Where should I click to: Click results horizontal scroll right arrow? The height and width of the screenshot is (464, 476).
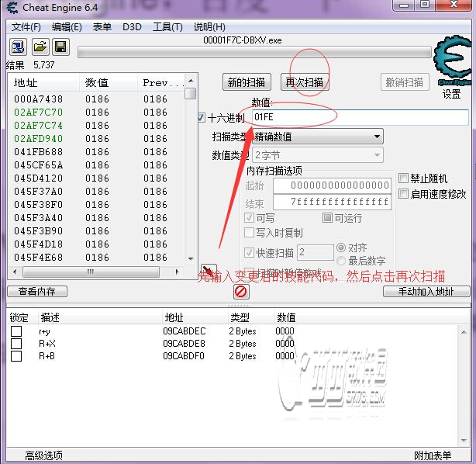[178, 272]
